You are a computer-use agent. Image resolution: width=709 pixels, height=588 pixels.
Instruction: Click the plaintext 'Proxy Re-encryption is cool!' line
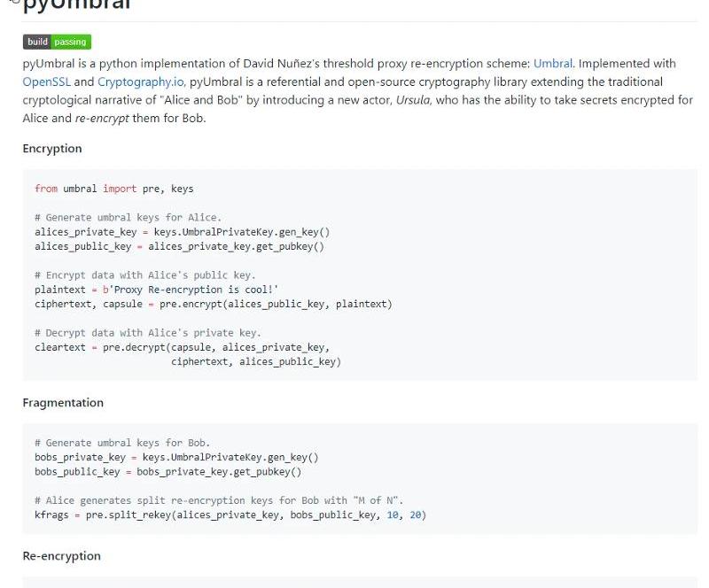(x=157, y=290)
